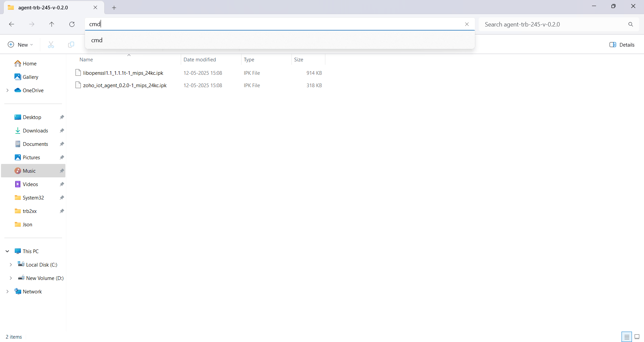
Task: Go up one folder level
Action: [52, 24]
